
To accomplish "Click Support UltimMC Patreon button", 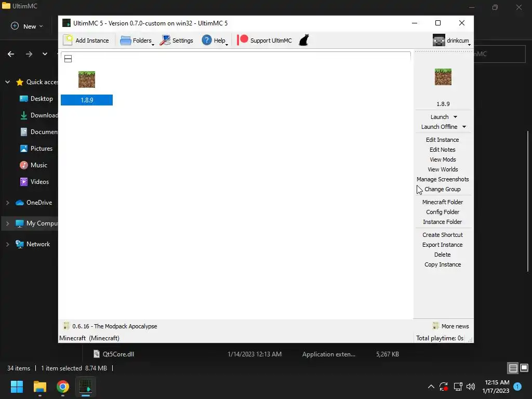I will (x=264, y=41).
